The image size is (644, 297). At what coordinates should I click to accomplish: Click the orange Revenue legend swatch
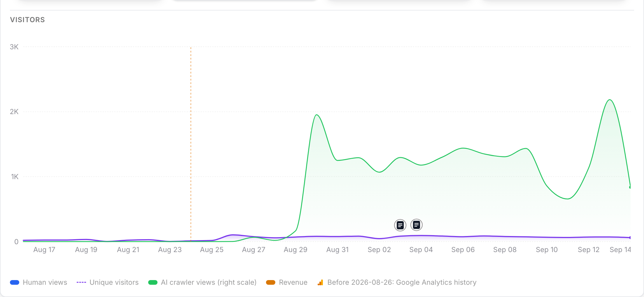271,282
